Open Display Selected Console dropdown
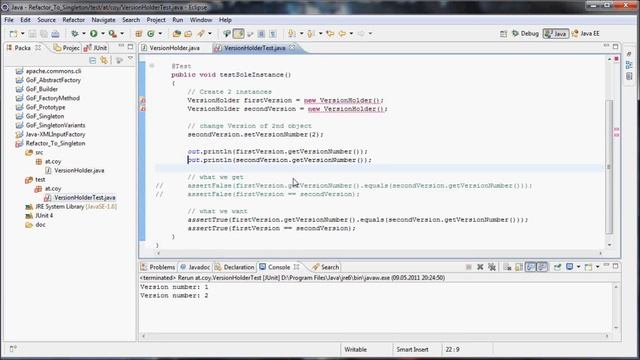Image resolution: width=640 pixels, height=360 pixels. 578,267
